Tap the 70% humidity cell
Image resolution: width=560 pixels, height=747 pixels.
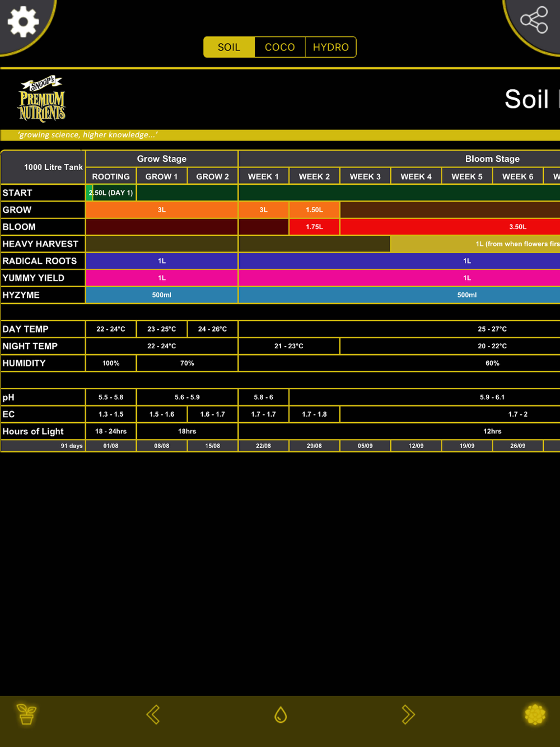coord(187,363)
